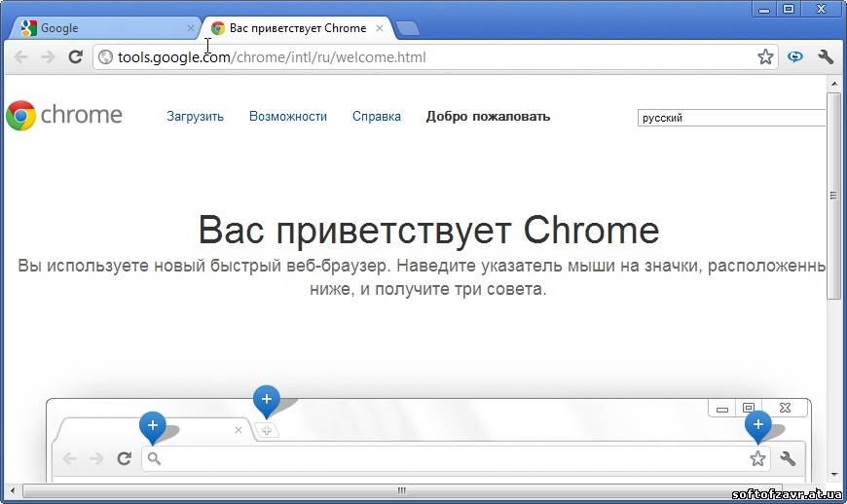Click the illustrated maximize button

coord(748,408)
